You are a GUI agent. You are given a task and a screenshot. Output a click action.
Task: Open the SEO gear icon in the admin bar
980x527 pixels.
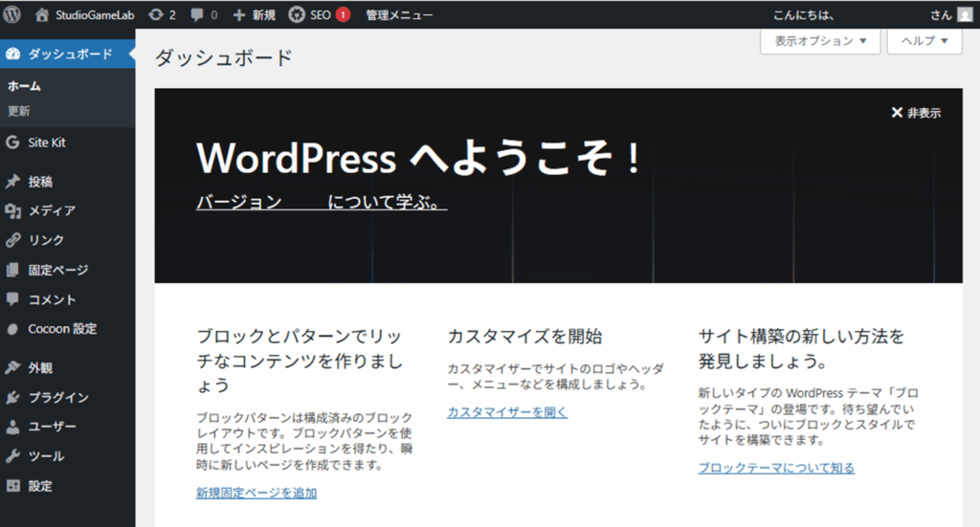coord(297,14)
